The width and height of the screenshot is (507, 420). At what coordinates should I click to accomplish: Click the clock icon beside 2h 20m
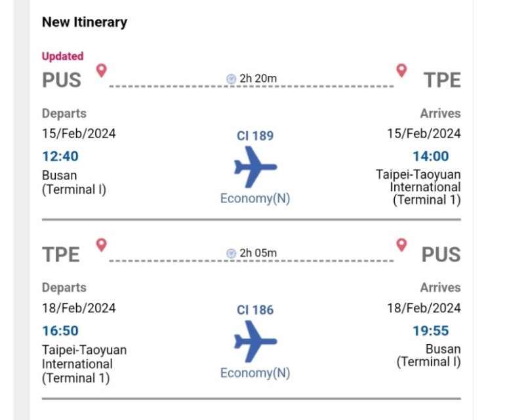[x=231, y=79]
